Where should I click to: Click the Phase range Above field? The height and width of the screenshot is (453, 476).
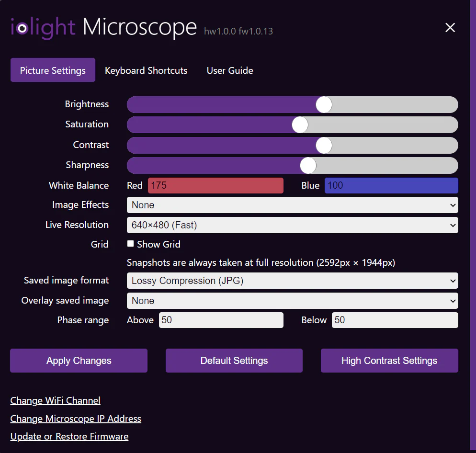coord(221,320)
